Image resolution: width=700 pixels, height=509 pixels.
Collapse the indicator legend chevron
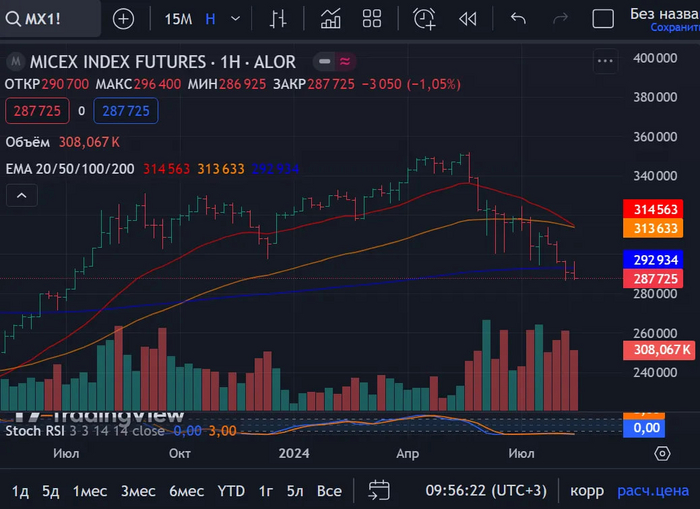[x=21, y=196]
